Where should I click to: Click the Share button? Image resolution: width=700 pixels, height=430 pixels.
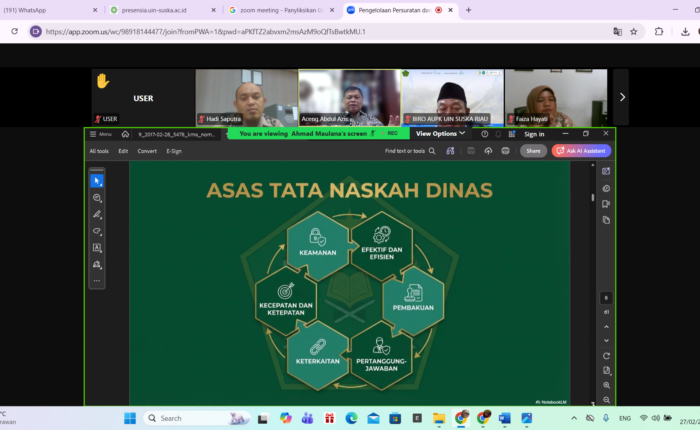(533, 151)
